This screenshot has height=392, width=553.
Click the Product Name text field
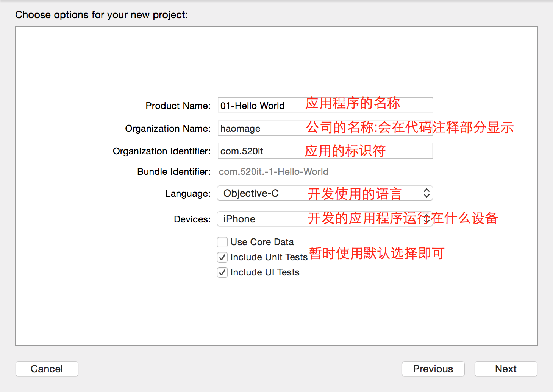coord(325,105)
